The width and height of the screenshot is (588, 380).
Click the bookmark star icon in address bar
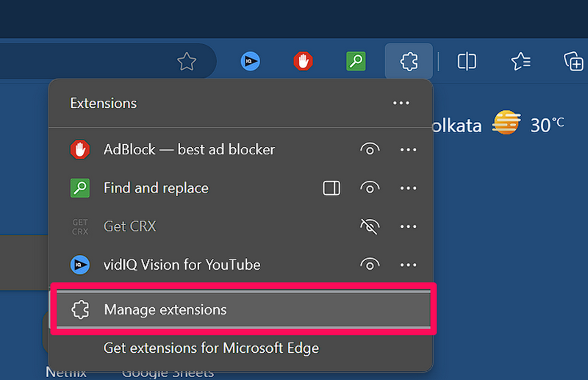pyautogui.click(x=187, y=62)
